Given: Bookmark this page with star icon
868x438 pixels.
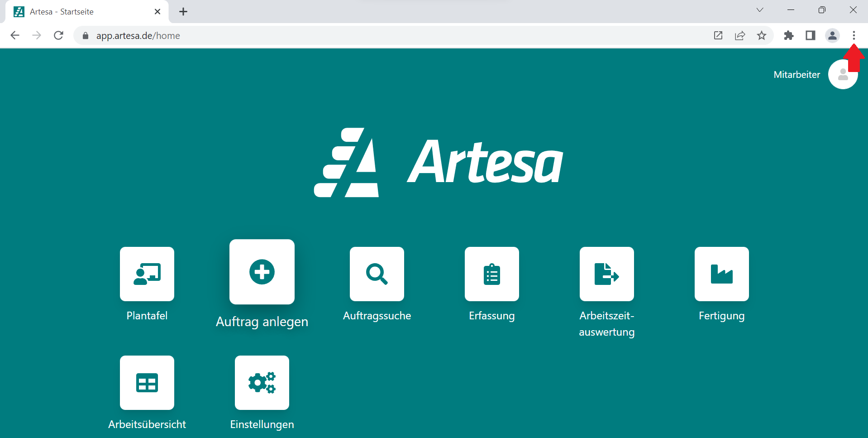Looking at the screenshot, I should point(762,35).
